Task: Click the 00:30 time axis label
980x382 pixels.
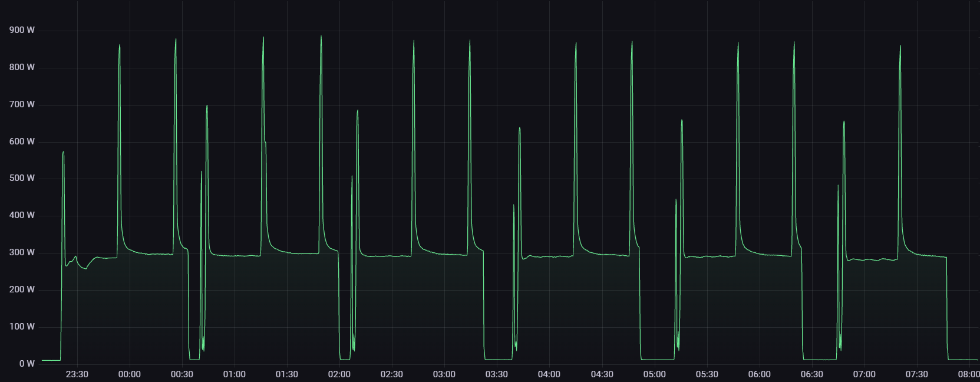Action: coord(182,374)
